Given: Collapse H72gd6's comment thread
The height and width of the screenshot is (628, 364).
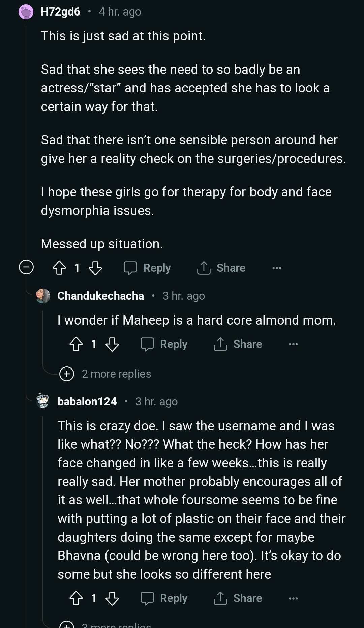Looking at the screenshot, I should coord(26,267).
